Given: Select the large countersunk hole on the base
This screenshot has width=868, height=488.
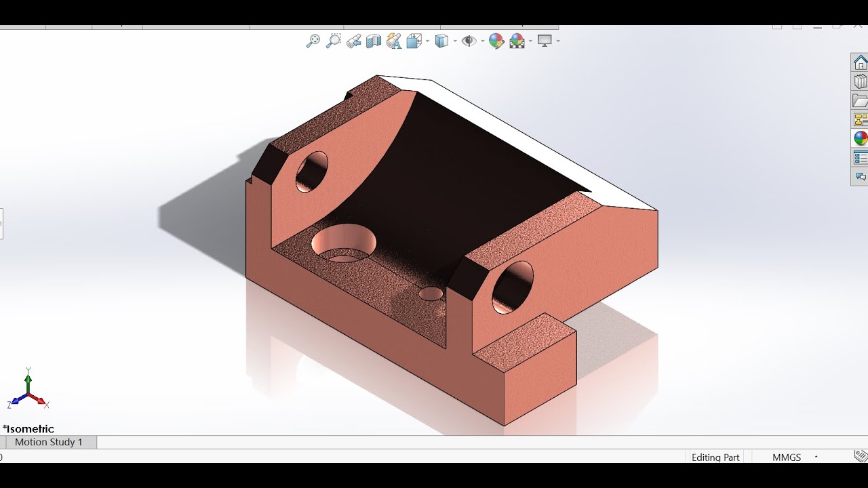Looking at the screenshot, I should tap(344, 243).
